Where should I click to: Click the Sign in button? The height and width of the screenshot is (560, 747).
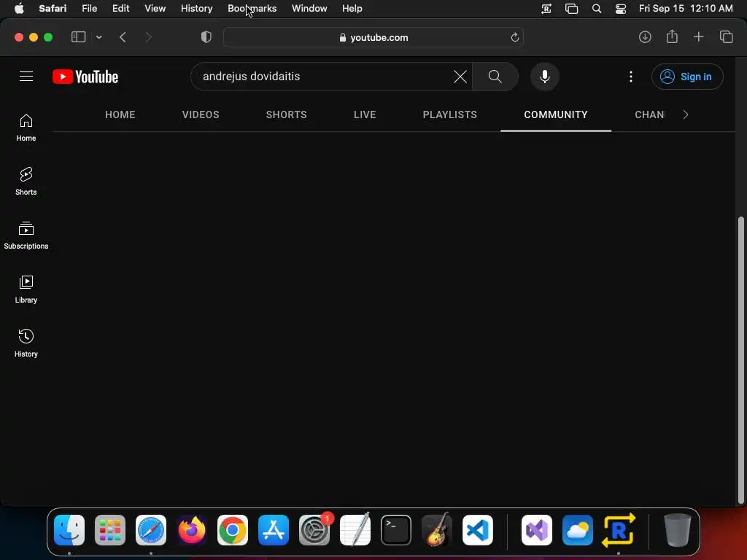[687, 77]
